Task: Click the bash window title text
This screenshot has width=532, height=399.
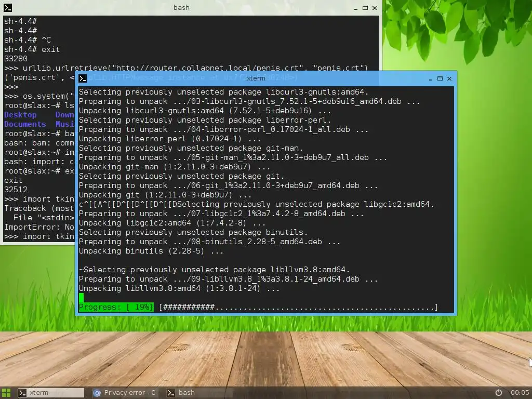Action: pyautogui.click(x=181, y=7)
